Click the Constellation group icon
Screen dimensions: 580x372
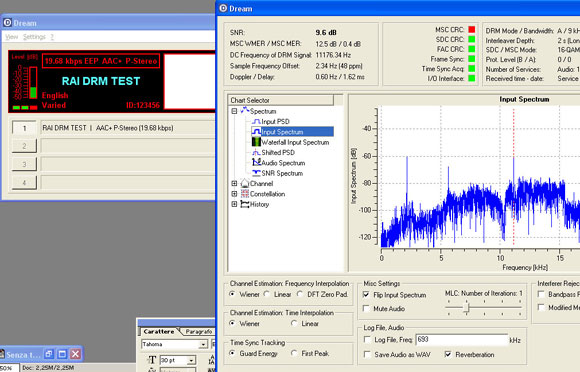[245, 194]
